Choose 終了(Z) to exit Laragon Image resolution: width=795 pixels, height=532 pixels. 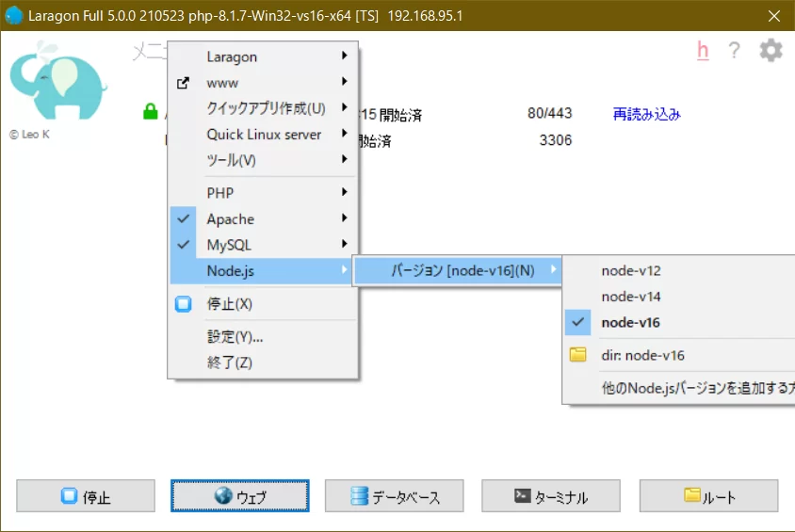pyautogui.click(x=263, y=363)
